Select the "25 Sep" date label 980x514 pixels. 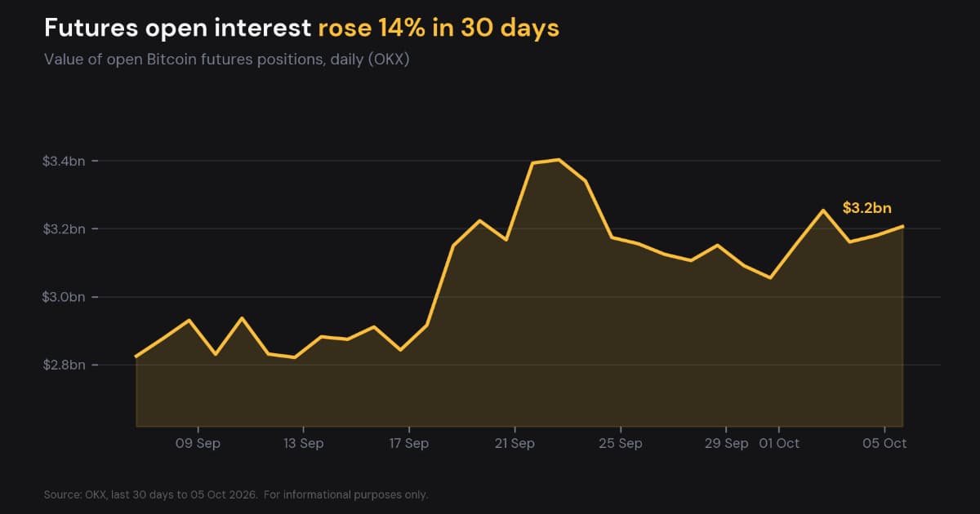[x=620, y=444]
